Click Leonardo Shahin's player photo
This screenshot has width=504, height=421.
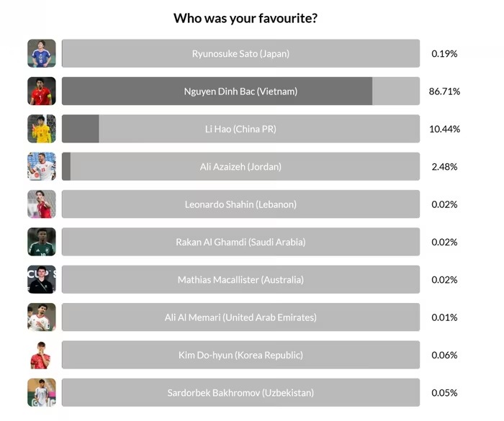(x=41, y=204)
